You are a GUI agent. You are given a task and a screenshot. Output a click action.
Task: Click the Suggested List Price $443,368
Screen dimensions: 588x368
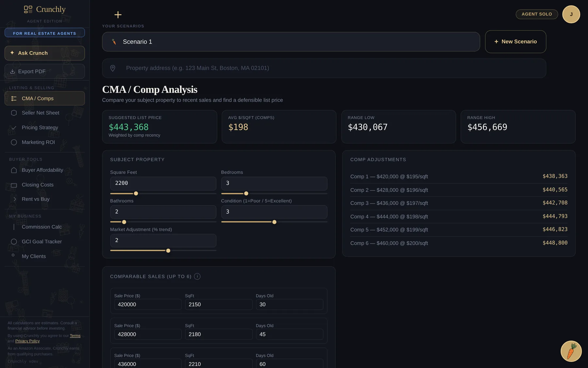[129, 127]
